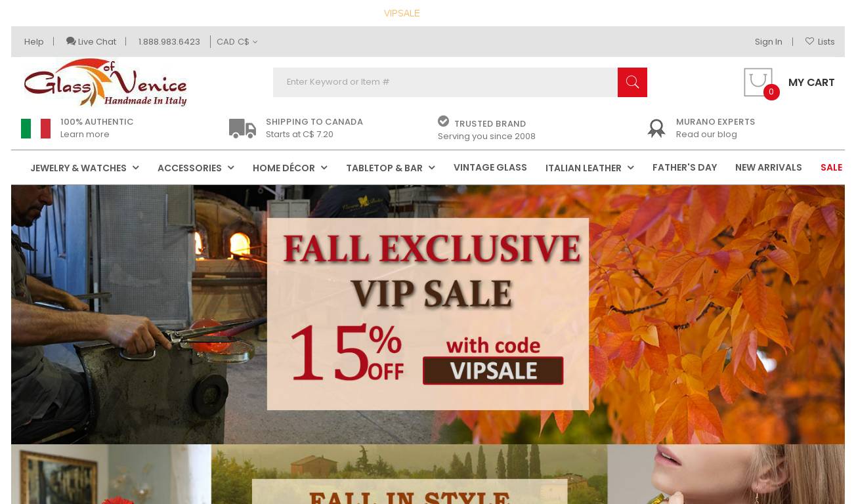The width and height of the screenshot is (856, 504).
Task: Open the Vintage Glass menu item
Action: coord(490,167)
